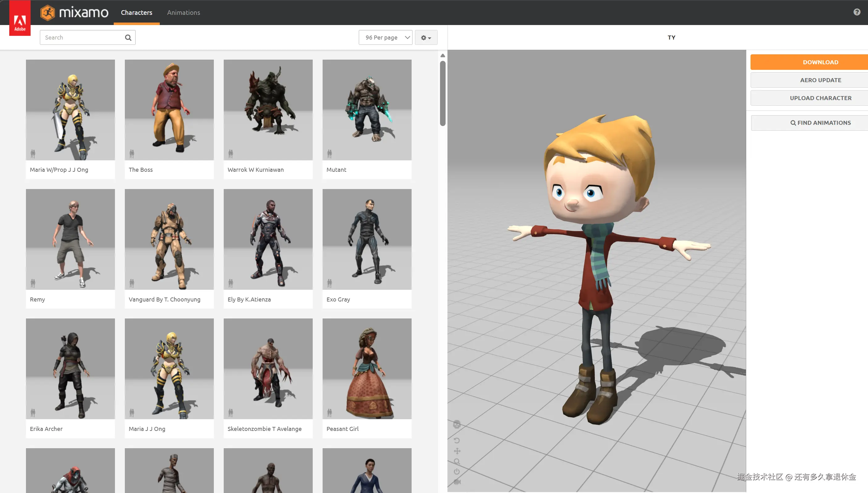This screenshot has height=493, width=868.
Task: Click the "Maria W/Prop J J Ong" name
Action: click(x=59, y=170)
